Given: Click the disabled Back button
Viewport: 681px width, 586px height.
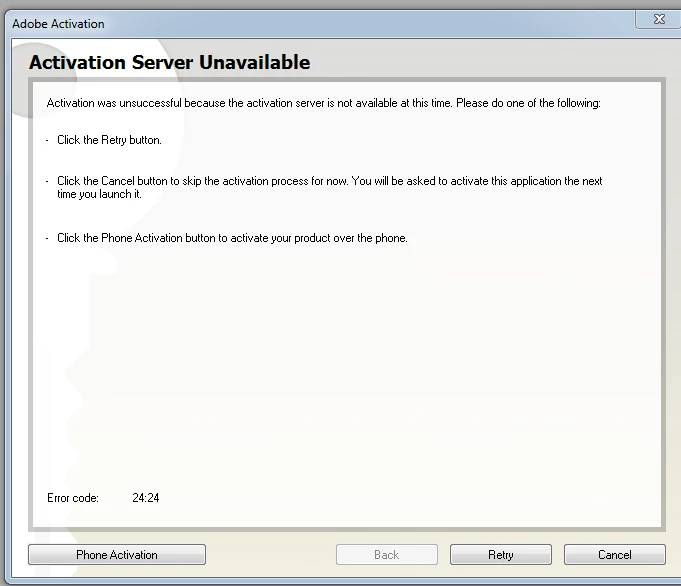Looking at the screenshot, I should [x=387, y=555].
